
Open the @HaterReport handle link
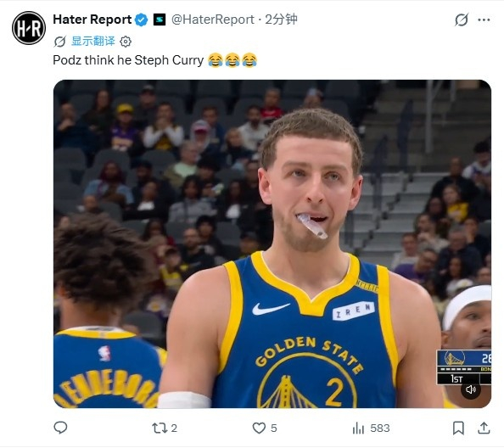pos(213,20)
